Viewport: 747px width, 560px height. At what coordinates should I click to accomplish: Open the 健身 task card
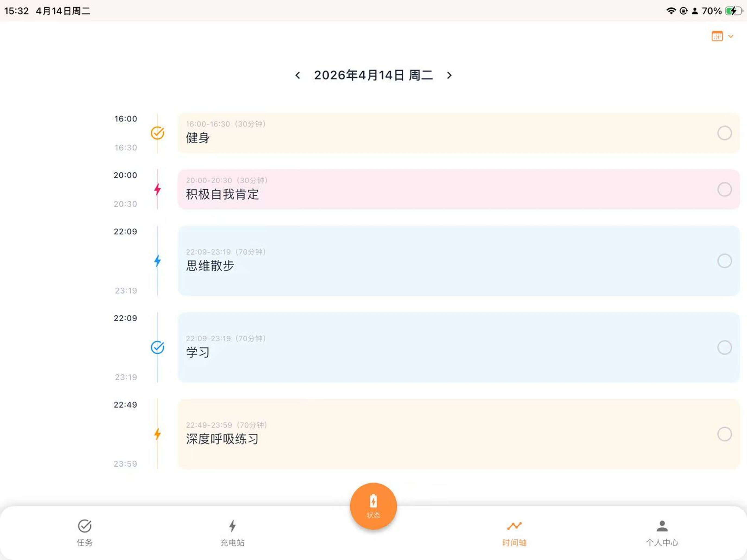click(459, 133)
